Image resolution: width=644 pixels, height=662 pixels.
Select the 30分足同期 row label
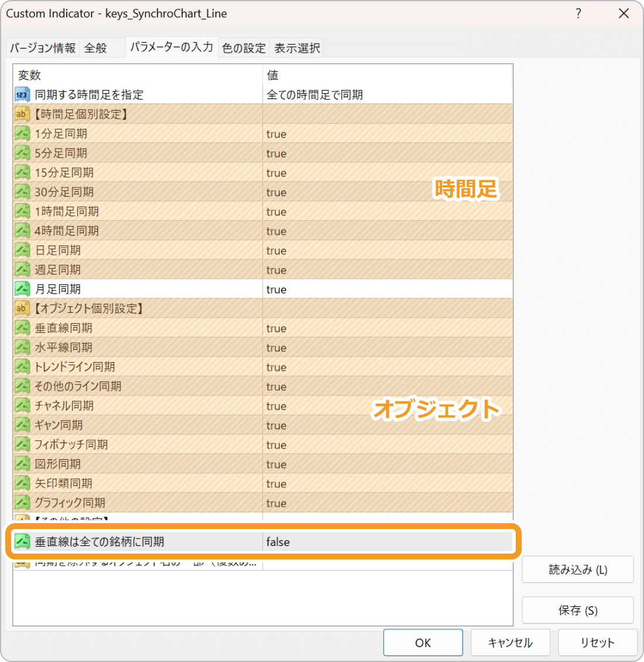pyautogui.click(x=64, y=192)
